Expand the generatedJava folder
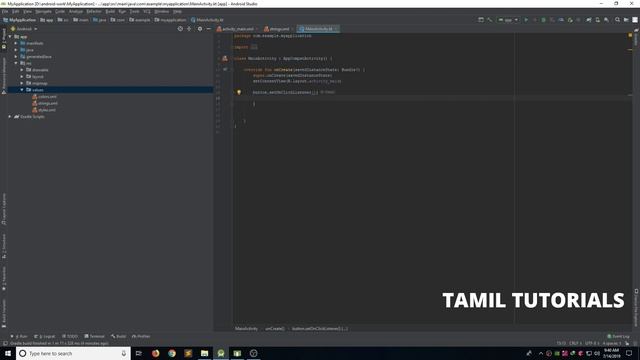Image resolution: width=640 pixels, height=360 pixels. [x=16, y=56]
